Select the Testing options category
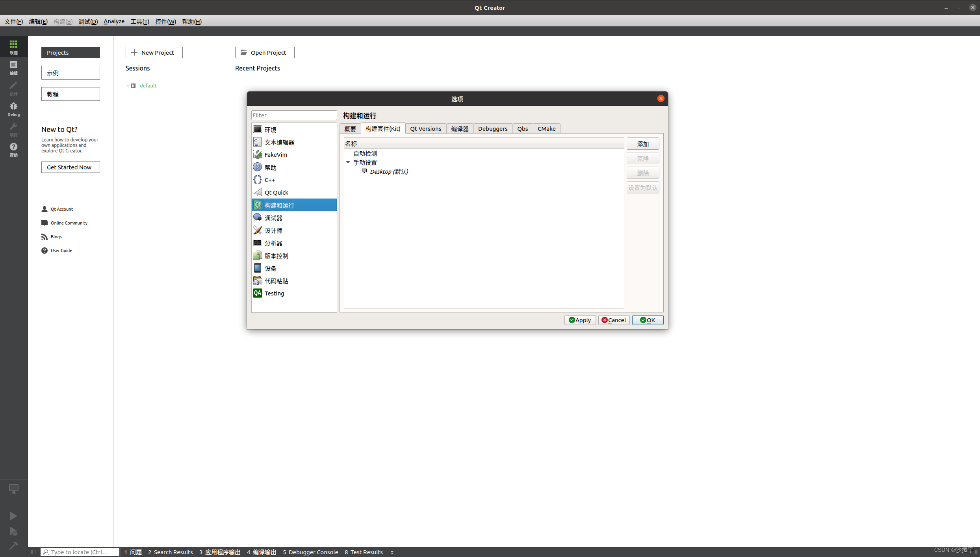This screenshot has width=980, height=557. click(x=274, y=293)
